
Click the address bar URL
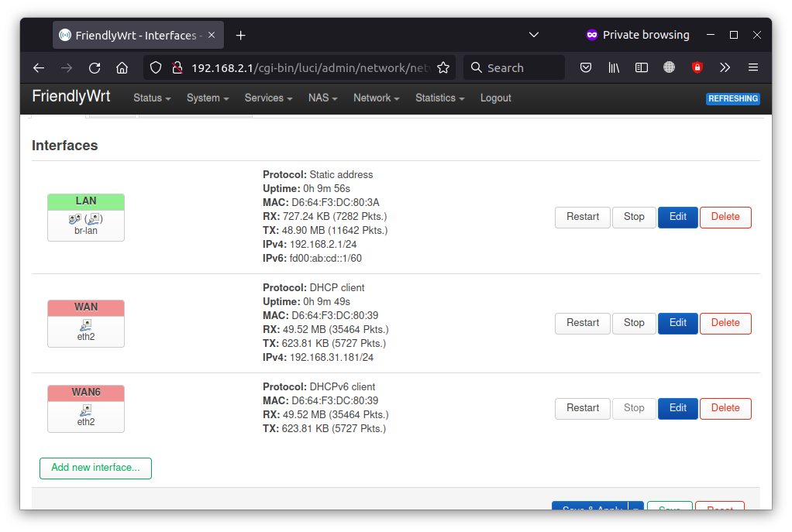point(310,67)
